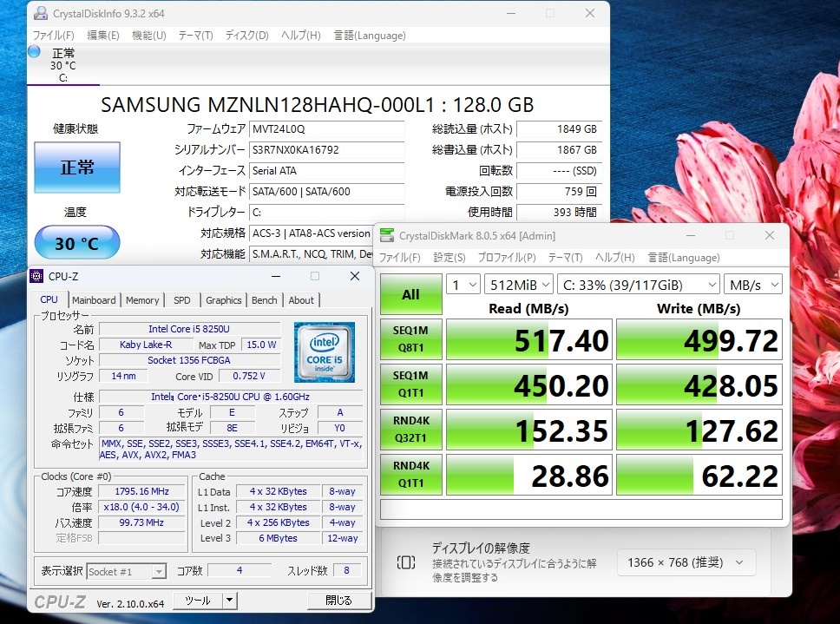This screenshot has width=840, height=624.
Task: Click the firmware value MVT24L0Q
Action: (x=327, y=129)
